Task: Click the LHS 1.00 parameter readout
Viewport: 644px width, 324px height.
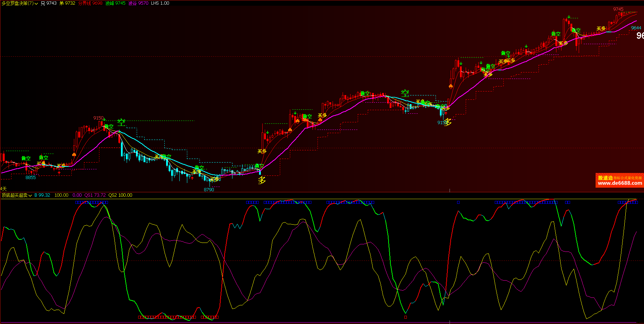Action: pos(160,3)
